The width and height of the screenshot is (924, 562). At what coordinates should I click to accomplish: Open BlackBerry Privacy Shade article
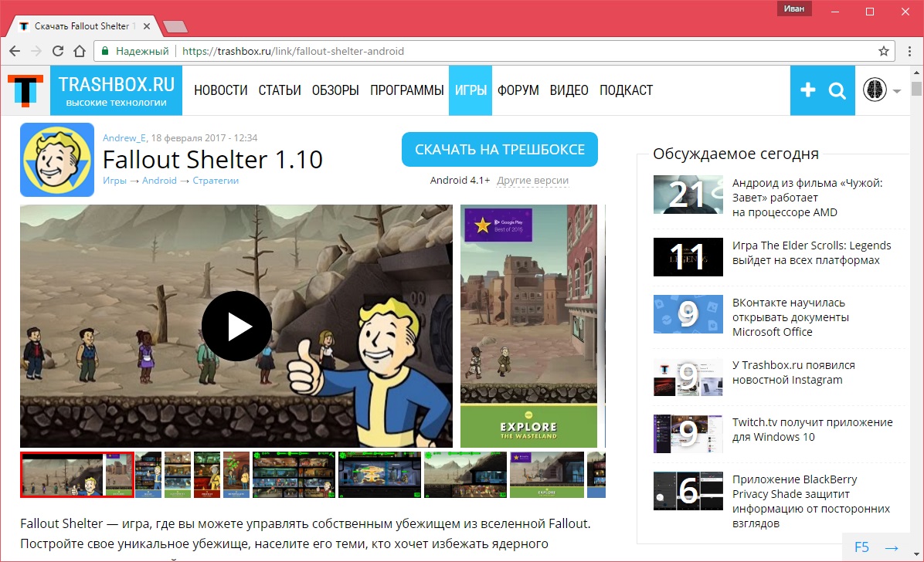tap(811, 501)
